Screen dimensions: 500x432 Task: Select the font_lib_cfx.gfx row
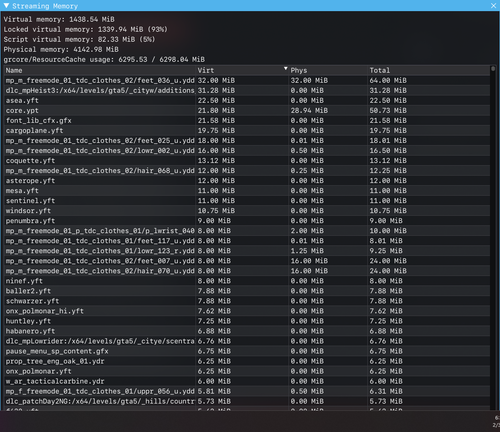[x=247, y=120]
